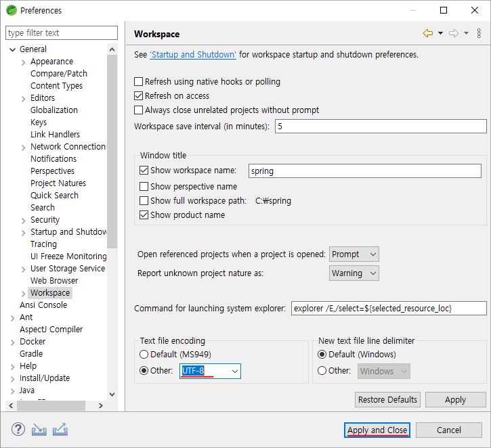
Task: Enable Refresh using native hooks or polling
Action: tap(138, 82)
